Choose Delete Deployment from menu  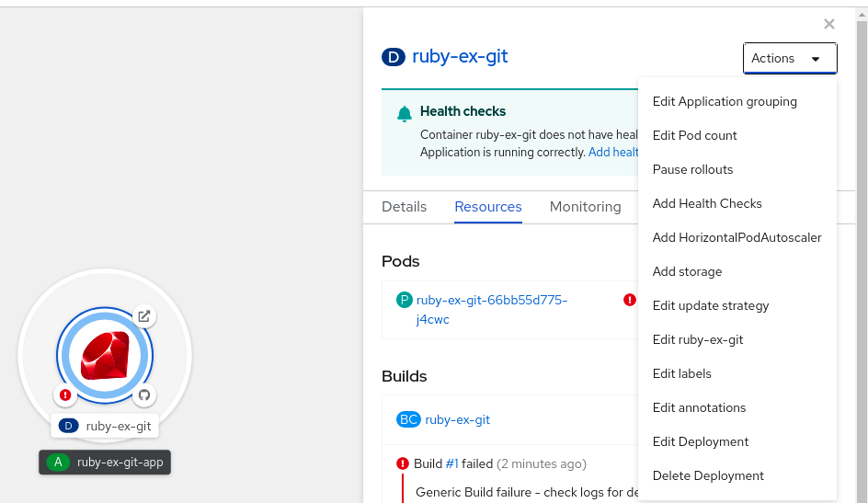coord(708,475)
